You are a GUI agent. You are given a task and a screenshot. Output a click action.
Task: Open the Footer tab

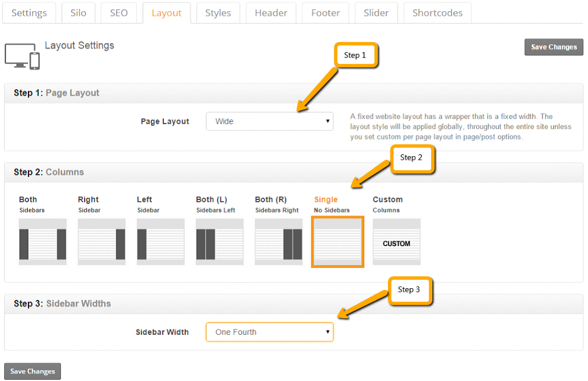coord(325,13)
